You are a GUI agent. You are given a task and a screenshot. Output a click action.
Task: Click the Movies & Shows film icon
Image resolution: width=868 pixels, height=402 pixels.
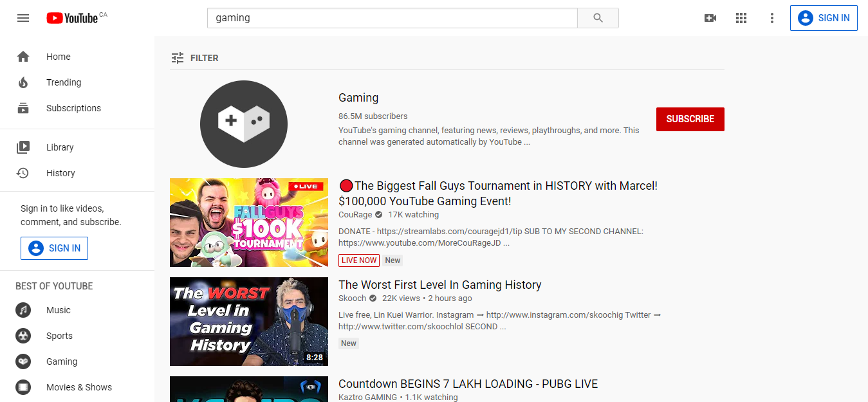pos(23,387)
